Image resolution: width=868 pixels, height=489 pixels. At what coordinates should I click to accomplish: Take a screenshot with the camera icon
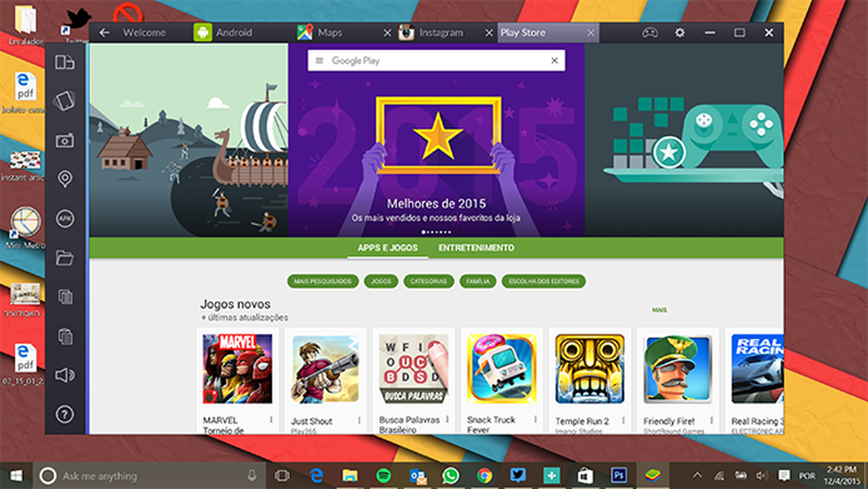click(64, 140)
